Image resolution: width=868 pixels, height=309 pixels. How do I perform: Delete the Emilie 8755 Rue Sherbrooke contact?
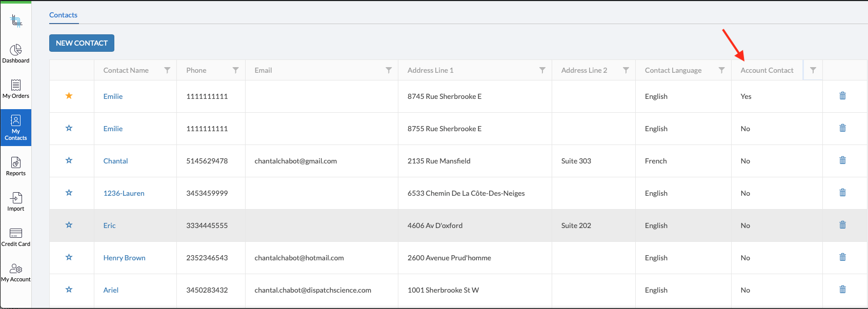(x=842, y=128)
